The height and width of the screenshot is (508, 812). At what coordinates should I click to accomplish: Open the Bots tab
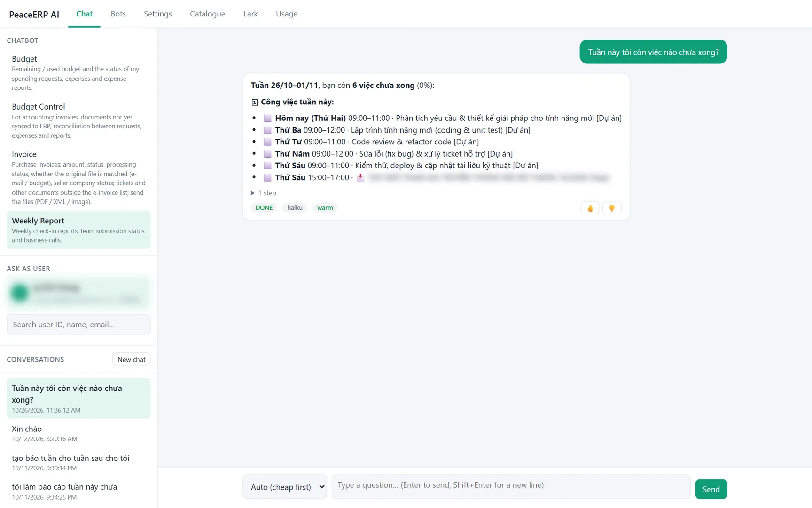pos(118,14)
